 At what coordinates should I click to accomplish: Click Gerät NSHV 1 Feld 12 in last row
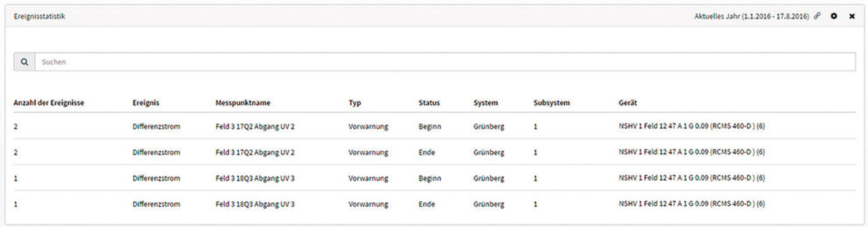click(692, 204)
